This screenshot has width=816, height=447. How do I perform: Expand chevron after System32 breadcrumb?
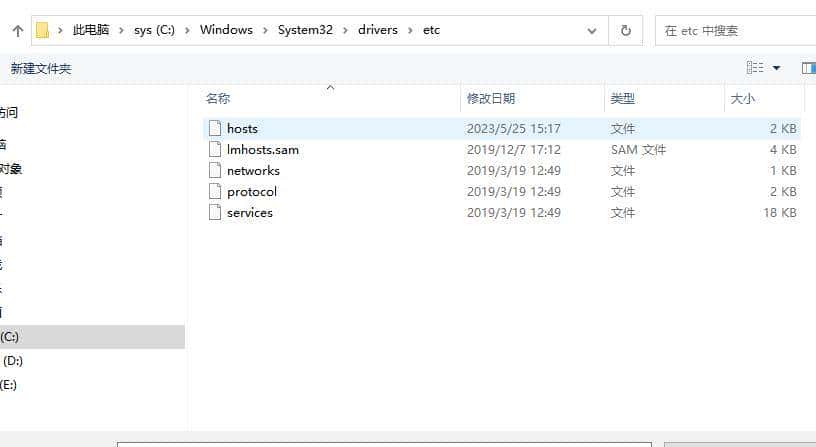pos(345,31)
